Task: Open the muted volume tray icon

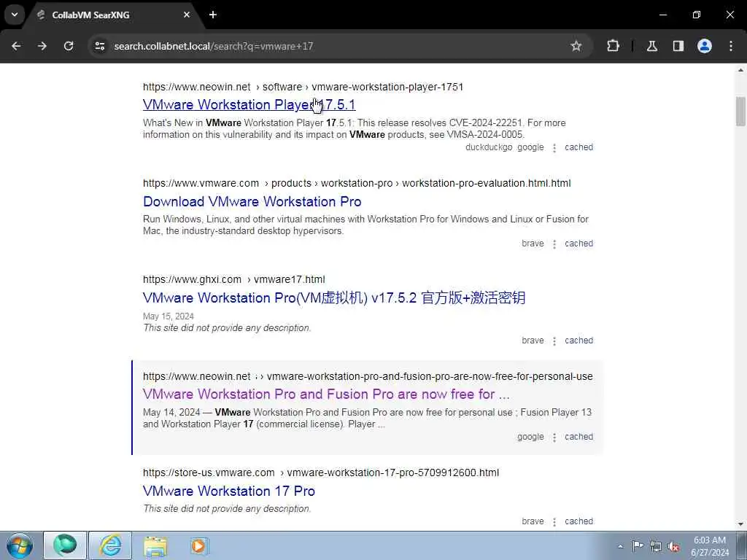Action: [673, 546]
